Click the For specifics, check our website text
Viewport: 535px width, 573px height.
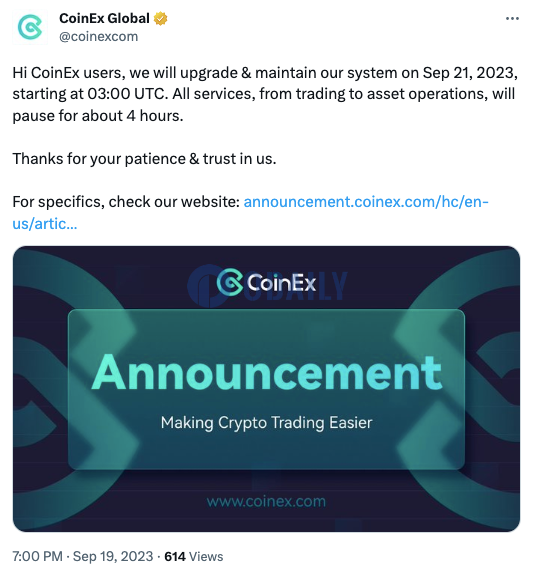[x=126, y=202]
